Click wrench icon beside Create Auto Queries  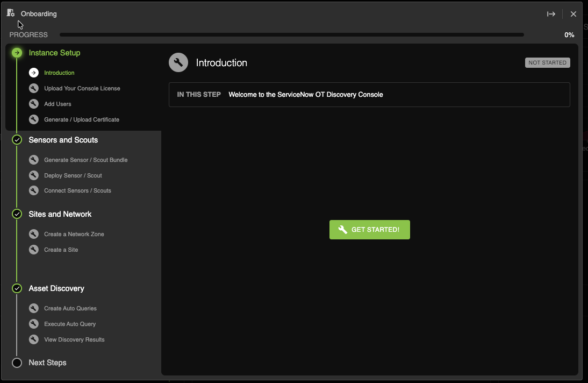(34, 308)
